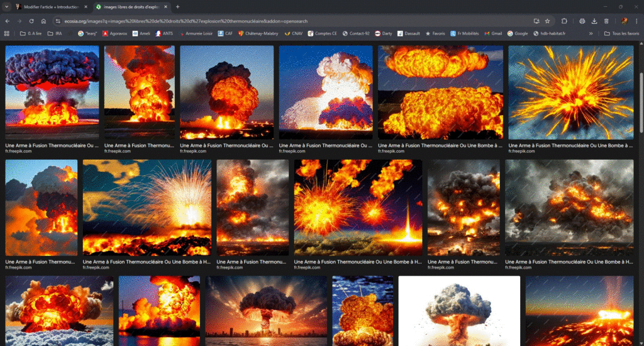Open the white-background mushroom cloud thumbnail

459,311
